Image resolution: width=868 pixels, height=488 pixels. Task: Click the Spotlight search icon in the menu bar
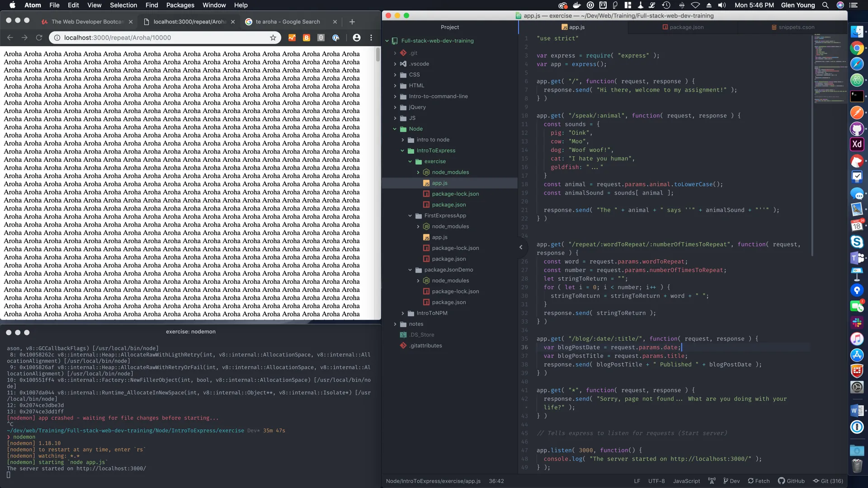[x=825, y=5]
